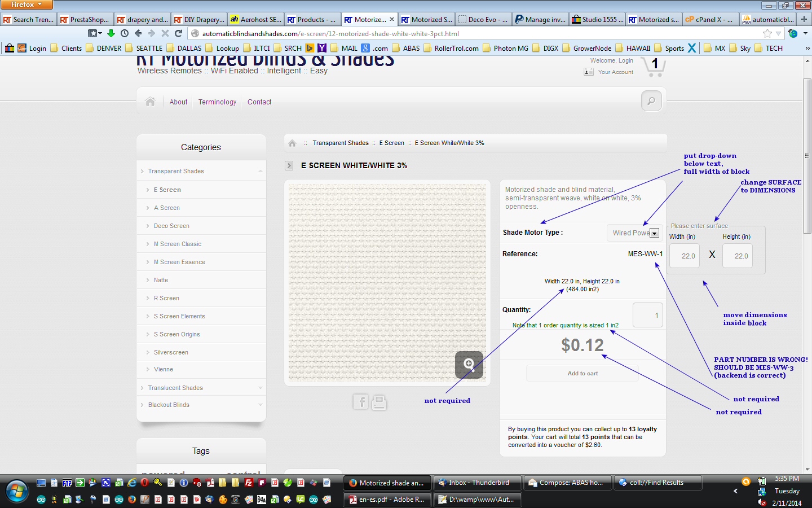The height and width of the screenshot is (508, 812).
Task: Open the shopping cart icon in the header
Action: [x=654, y=67]
